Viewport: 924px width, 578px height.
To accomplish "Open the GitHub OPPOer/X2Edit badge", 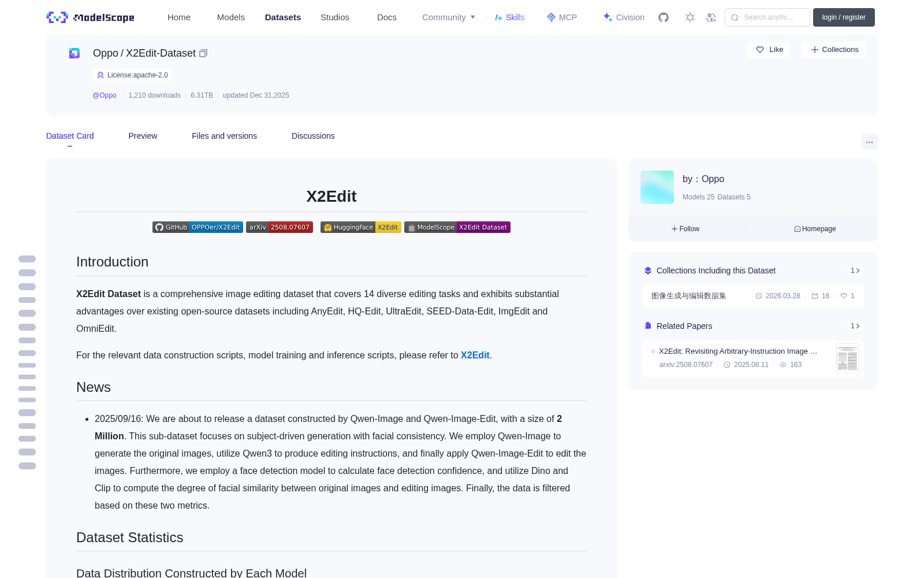I will coord(198,227).
